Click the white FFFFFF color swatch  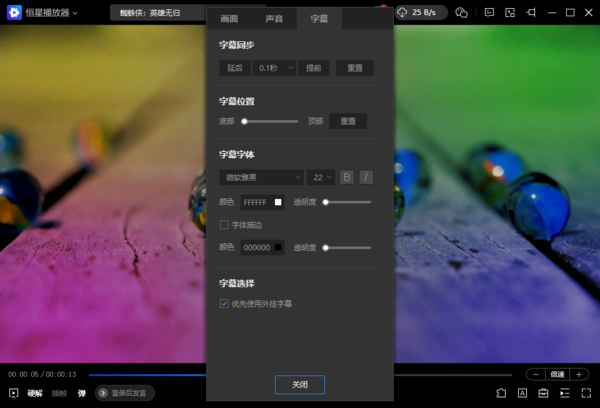(x=278, y=202)
